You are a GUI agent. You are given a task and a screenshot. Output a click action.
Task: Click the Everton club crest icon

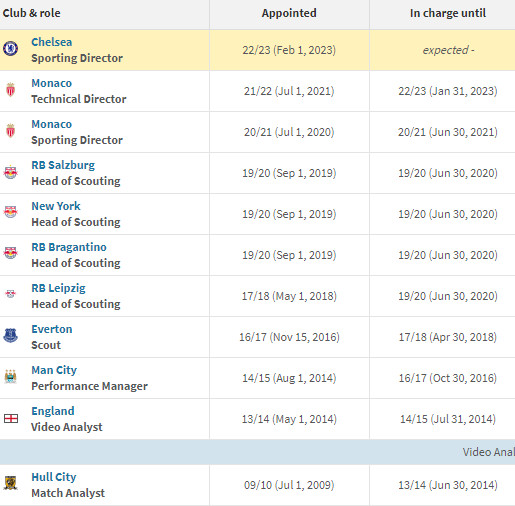[x=10, y=335]
